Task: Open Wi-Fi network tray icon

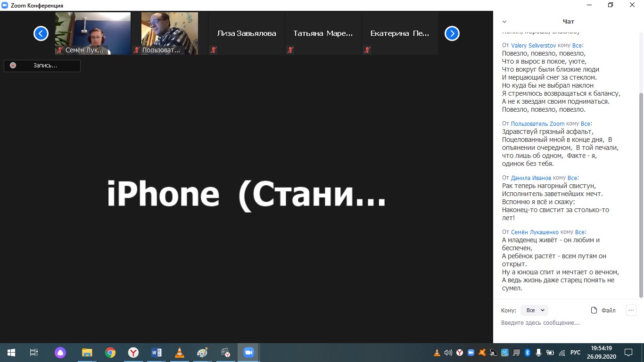Action: tap(562, 353)
